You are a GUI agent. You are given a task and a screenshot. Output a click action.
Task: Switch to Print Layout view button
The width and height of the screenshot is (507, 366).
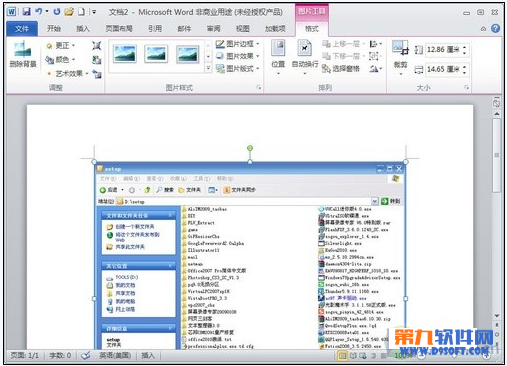(342, 356)
